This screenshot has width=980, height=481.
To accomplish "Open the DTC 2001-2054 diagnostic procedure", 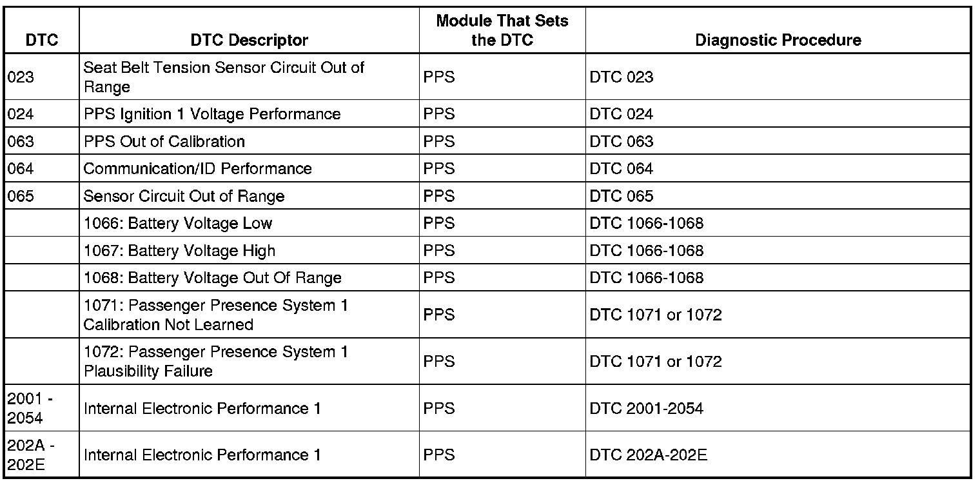I will (646, 408).
